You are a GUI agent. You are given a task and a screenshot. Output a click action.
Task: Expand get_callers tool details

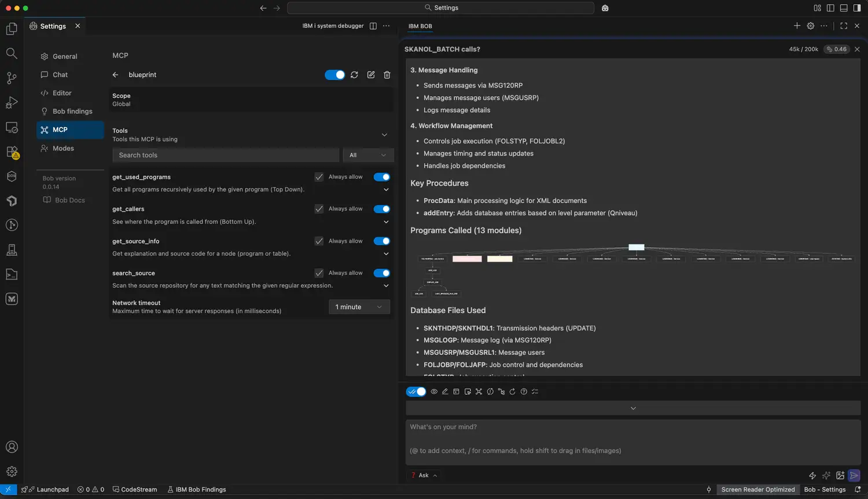(386, 222)
